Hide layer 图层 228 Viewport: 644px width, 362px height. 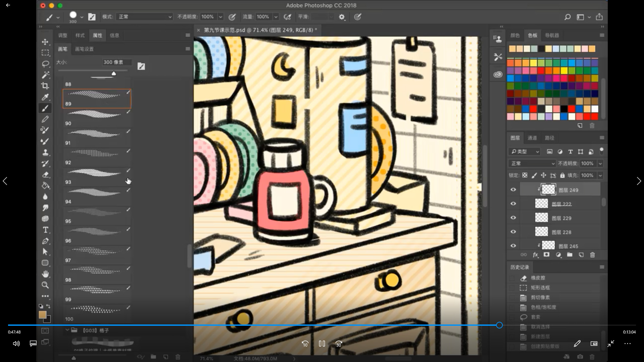[x=513, y=232]
